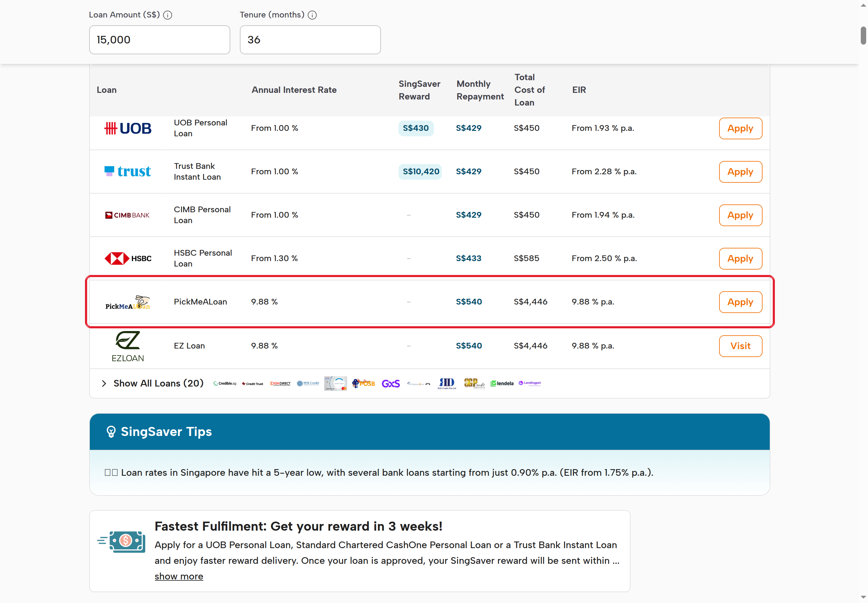Apply for the CIMB Personal Loan

[x=740, y=215]
